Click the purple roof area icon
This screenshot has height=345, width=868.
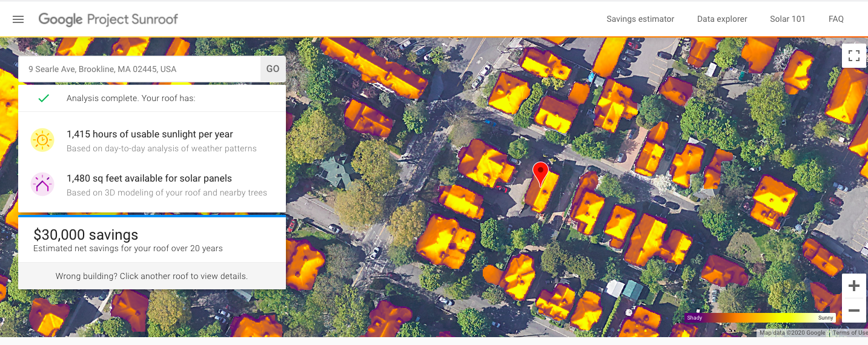tap(42, 185)
